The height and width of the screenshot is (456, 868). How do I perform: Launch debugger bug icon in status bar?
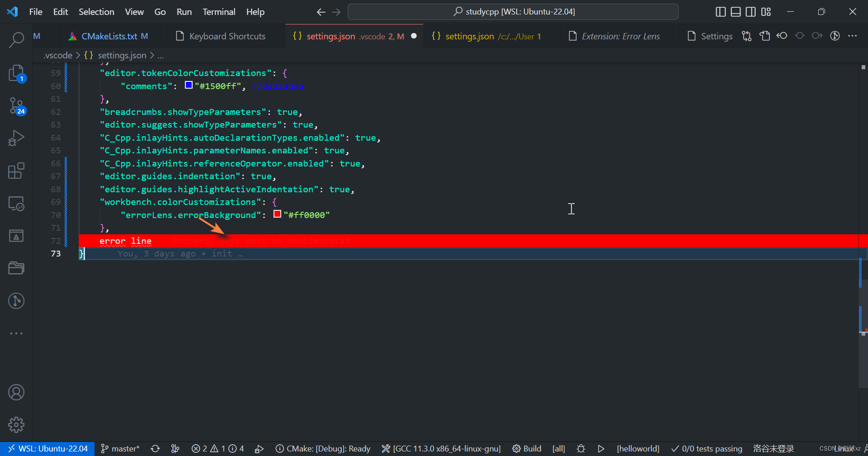pos(581,449)
